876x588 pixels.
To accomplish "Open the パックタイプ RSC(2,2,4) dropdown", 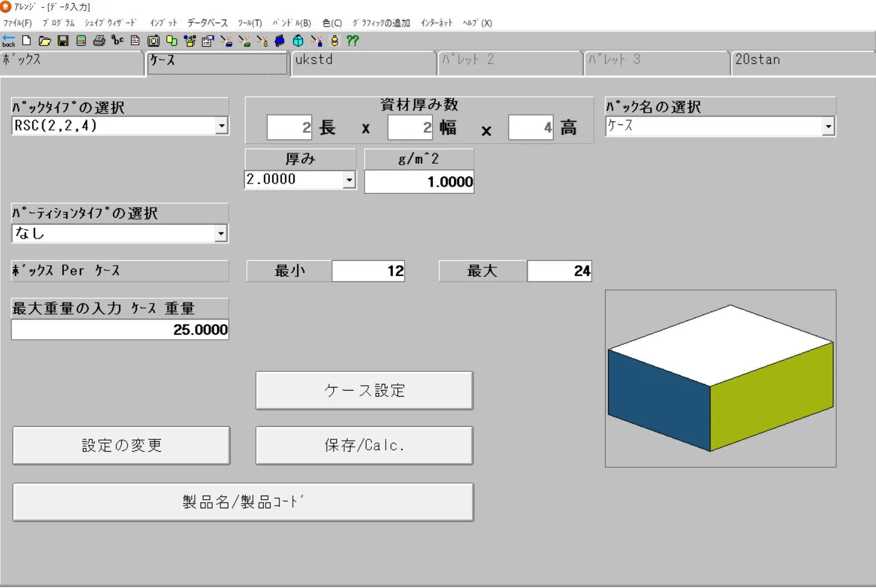I will click(222, 126).
